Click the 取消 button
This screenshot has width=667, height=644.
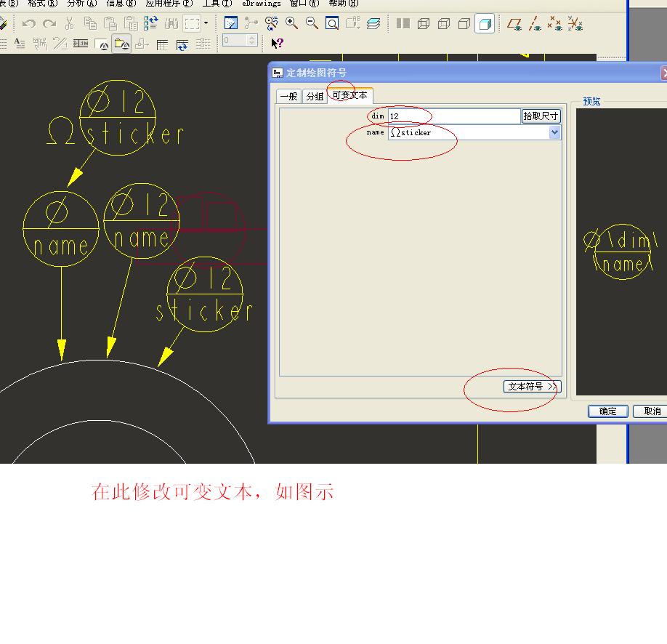(x=652, y=411)
